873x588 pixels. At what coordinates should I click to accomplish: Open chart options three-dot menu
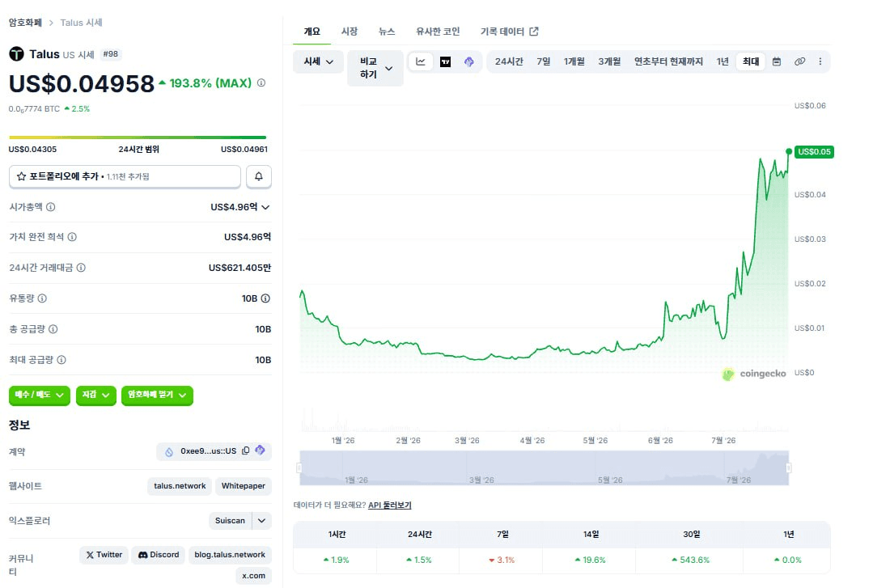click(x=820, y=61)
